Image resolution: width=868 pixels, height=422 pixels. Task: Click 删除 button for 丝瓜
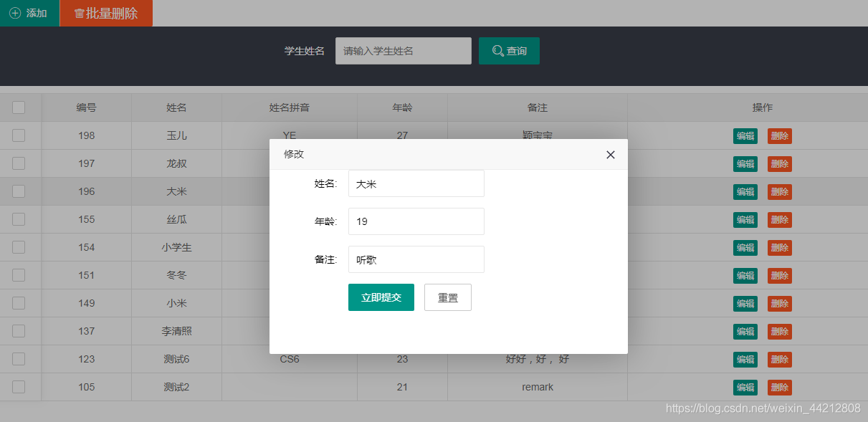[x=779, y=219]
